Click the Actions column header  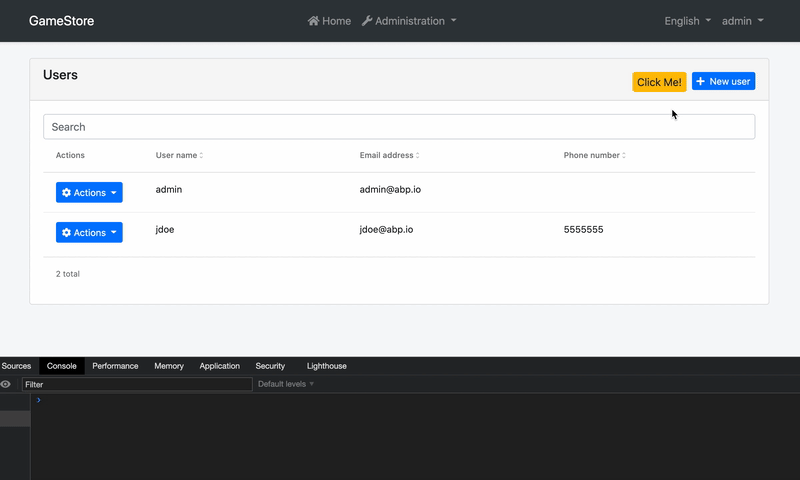coord(70,155)
